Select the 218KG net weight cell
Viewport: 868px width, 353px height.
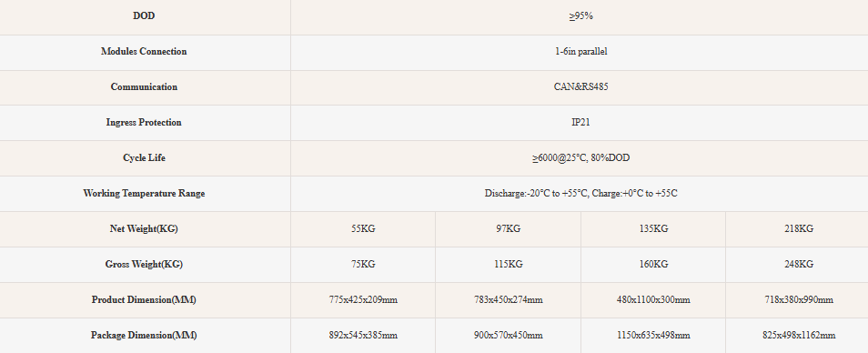coord(797,228)
